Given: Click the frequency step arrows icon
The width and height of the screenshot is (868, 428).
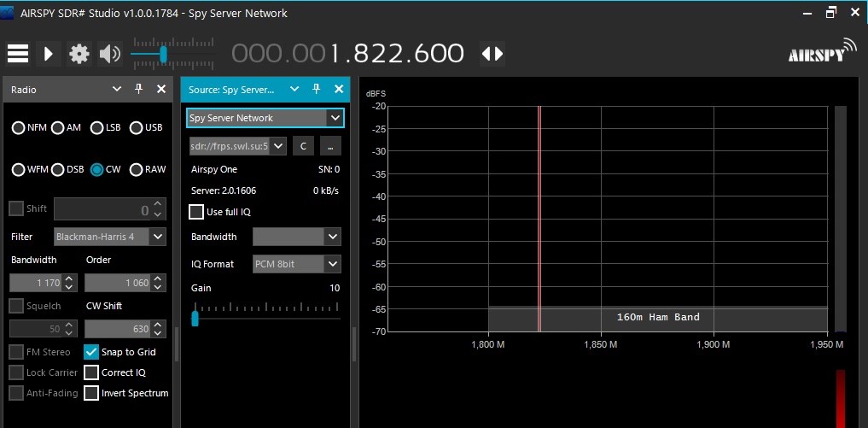Looking at the screenshot, I should (x=492, y=54).
